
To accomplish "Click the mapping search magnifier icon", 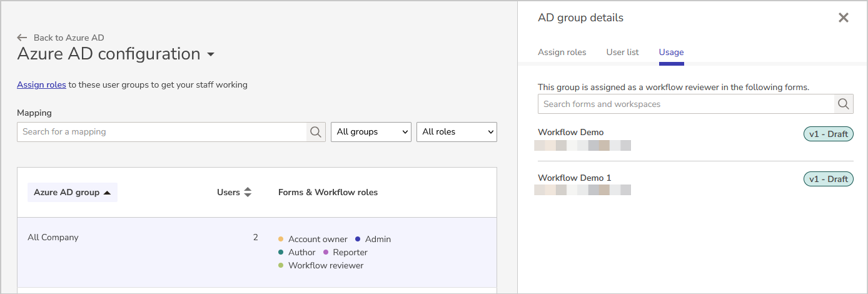I will pos(316,132).
